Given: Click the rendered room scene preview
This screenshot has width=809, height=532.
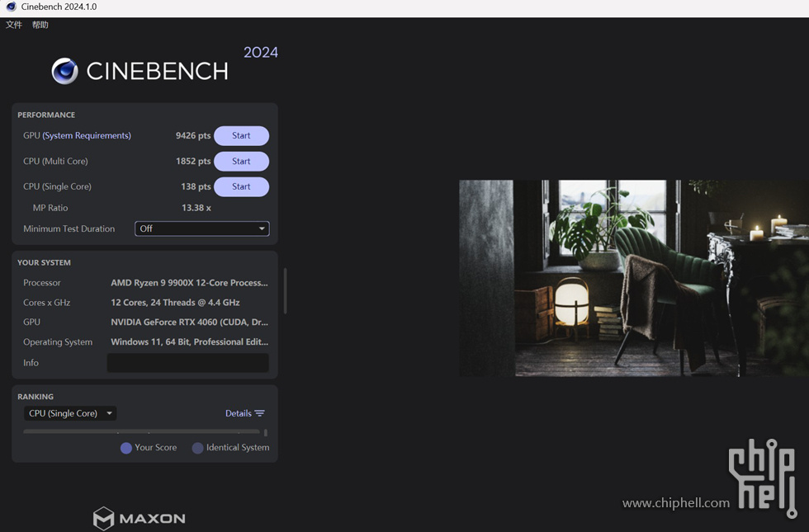Looking at the screenshot, I should 634,278.
